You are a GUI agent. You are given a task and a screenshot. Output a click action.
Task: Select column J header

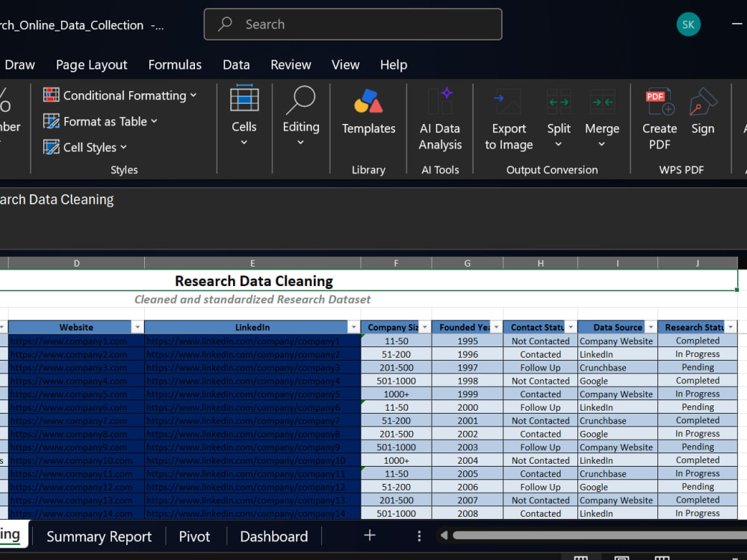[x=698, y=263]
